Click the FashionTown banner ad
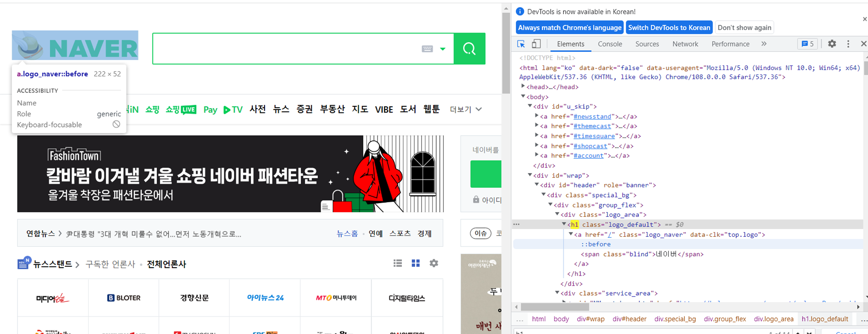This screenshot has height=334, width=868. click(230, 174)
